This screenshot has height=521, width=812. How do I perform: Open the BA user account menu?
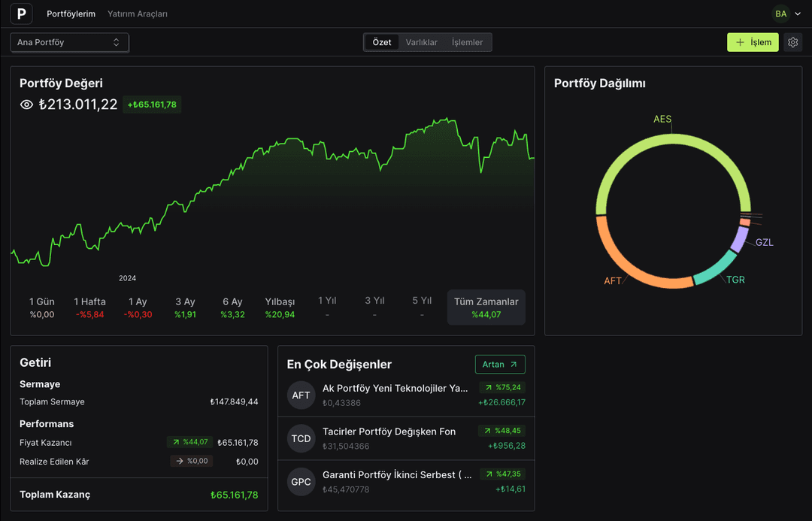click(786, 14)
